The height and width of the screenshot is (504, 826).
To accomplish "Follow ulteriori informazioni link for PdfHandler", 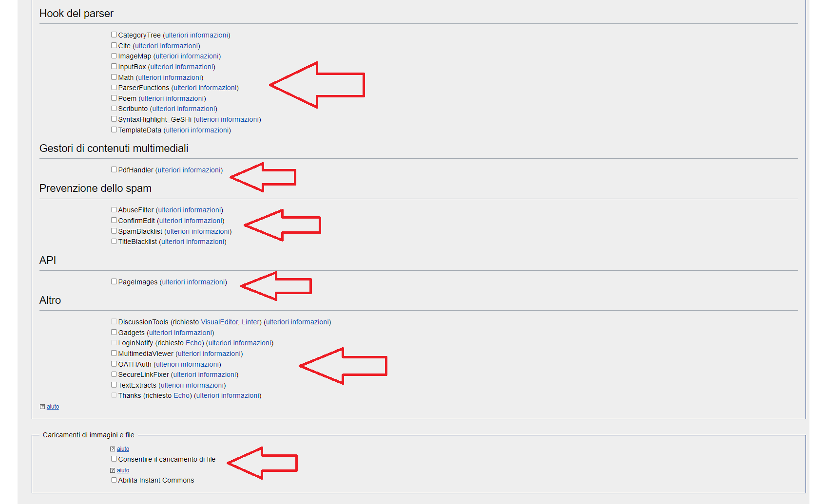I will click(189, 170).
